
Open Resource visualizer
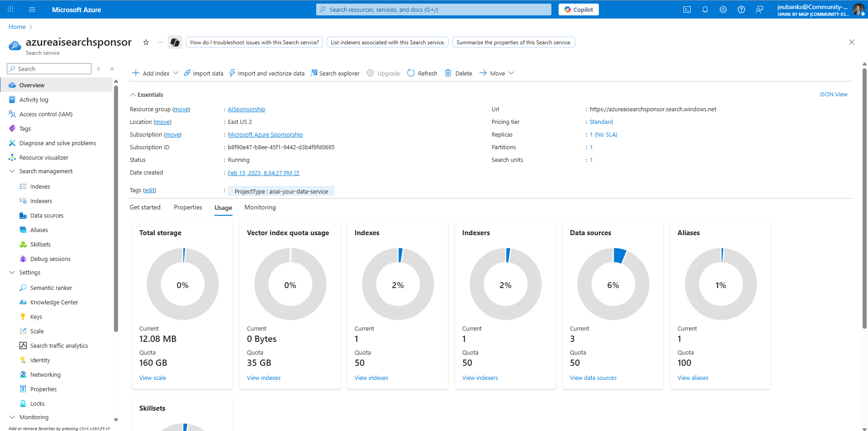click(x=44, y=157)
